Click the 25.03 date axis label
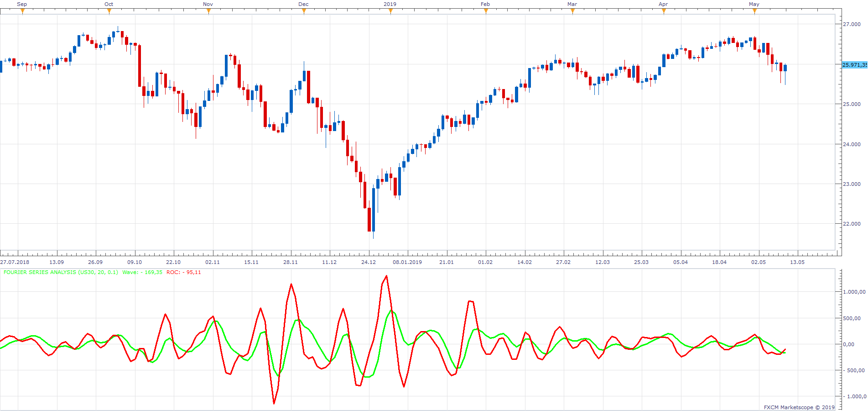The height and width of the screenshot is (411, 868). pos(641,262)
